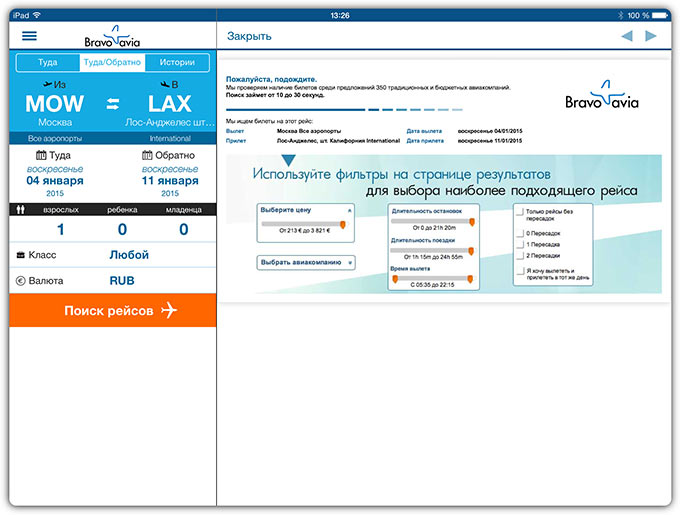Click arrival date воскресенье 11/01/2015 text
The width and height of the screenshot is (680, 515).
tap(490, 141)
